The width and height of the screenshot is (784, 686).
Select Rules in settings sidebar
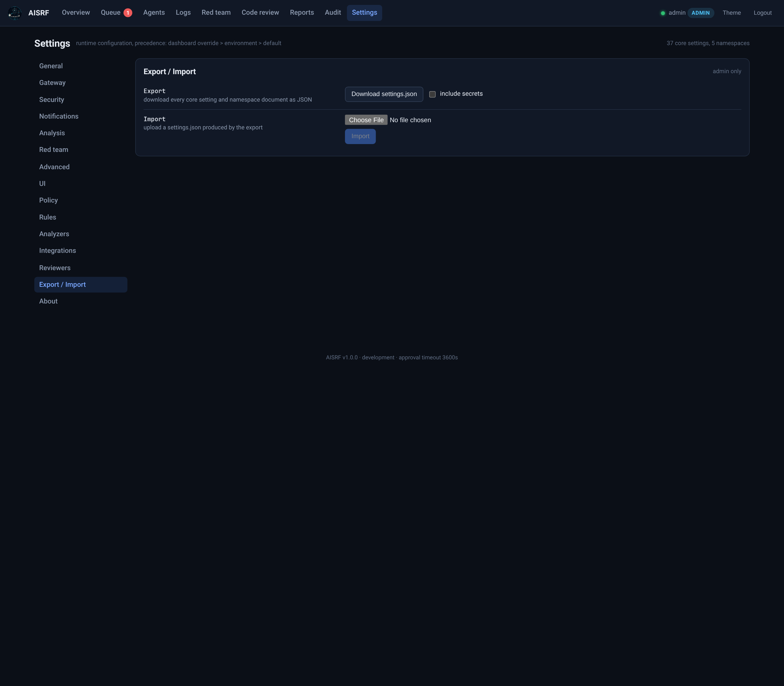pyautogui.click(x=81, y=217)
